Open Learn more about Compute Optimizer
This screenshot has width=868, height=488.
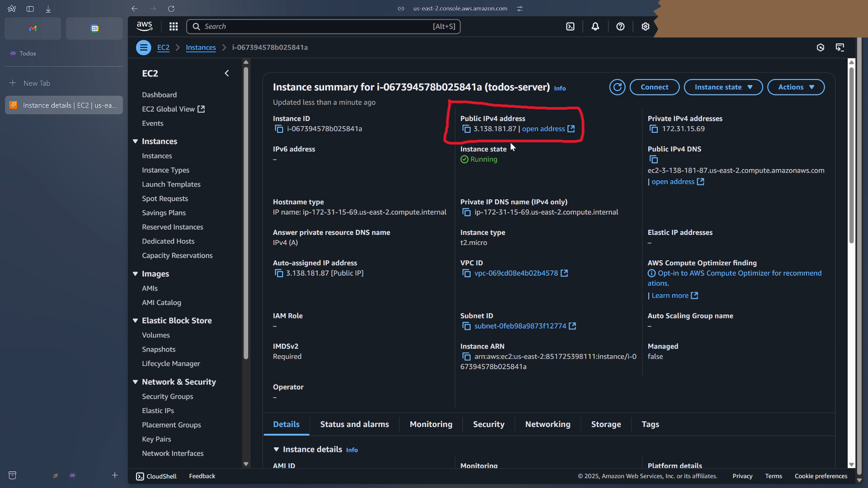pos(675,296)
